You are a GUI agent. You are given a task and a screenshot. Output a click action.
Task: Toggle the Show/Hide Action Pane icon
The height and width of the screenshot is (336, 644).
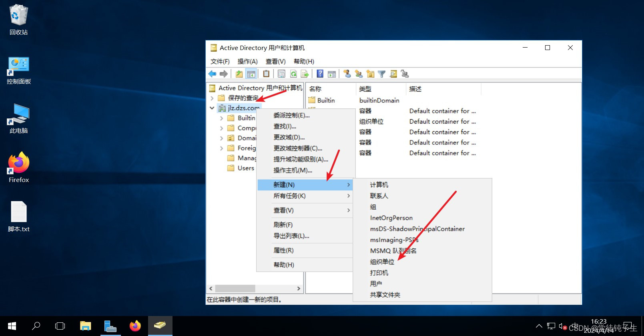(x=332, y=74)
